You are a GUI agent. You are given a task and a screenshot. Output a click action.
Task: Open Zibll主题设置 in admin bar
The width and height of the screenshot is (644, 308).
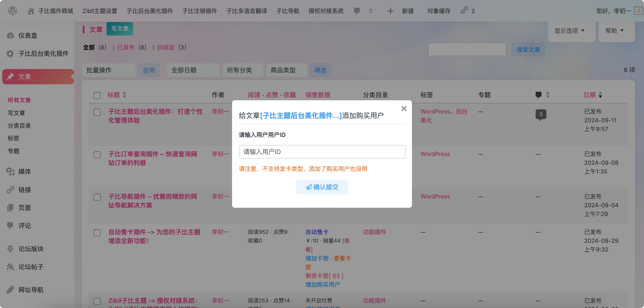click(x=100, y=11)
